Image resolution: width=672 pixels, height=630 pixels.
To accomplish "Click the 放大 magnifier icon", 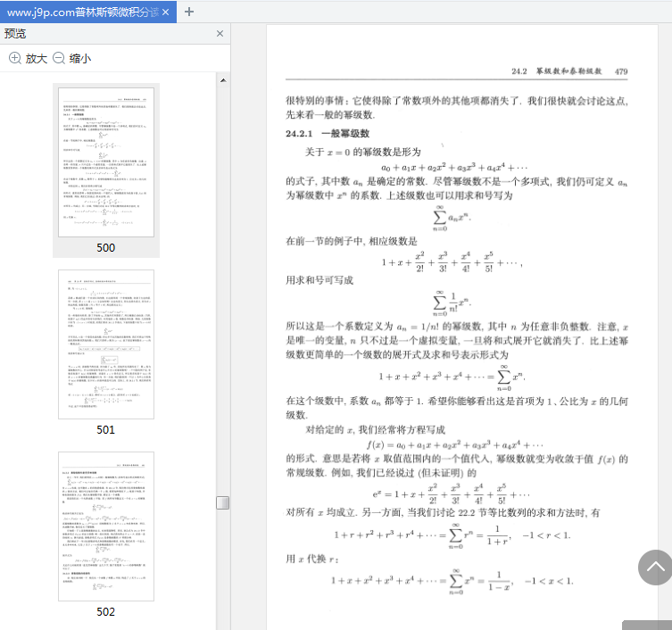I will click(x=15, y=58).
